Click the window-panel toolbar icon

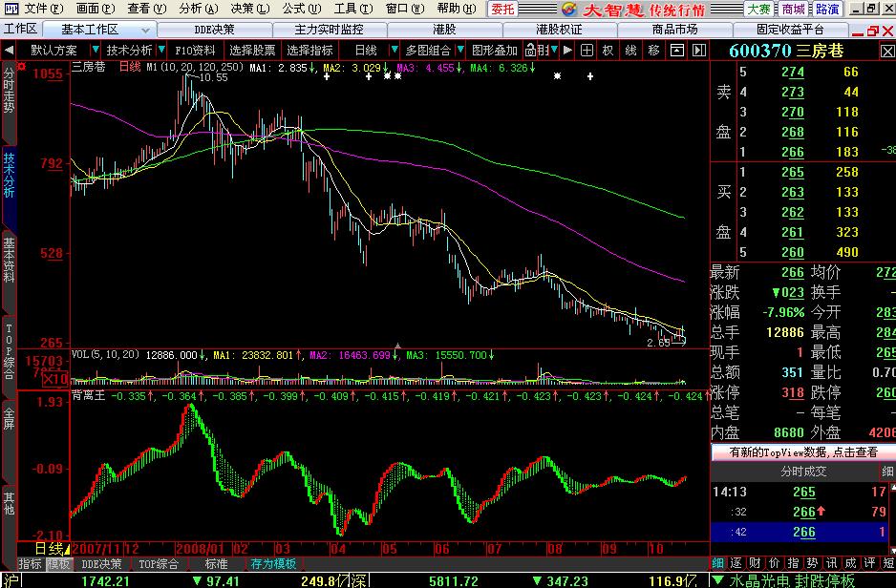pyautogui.click(x=676, y=51)
